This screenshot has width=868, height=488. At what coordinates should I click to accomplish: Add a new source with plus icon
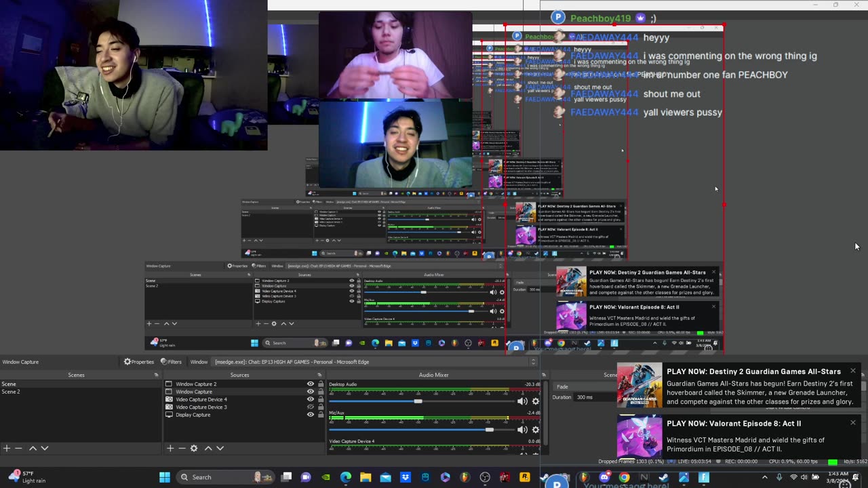170,448
